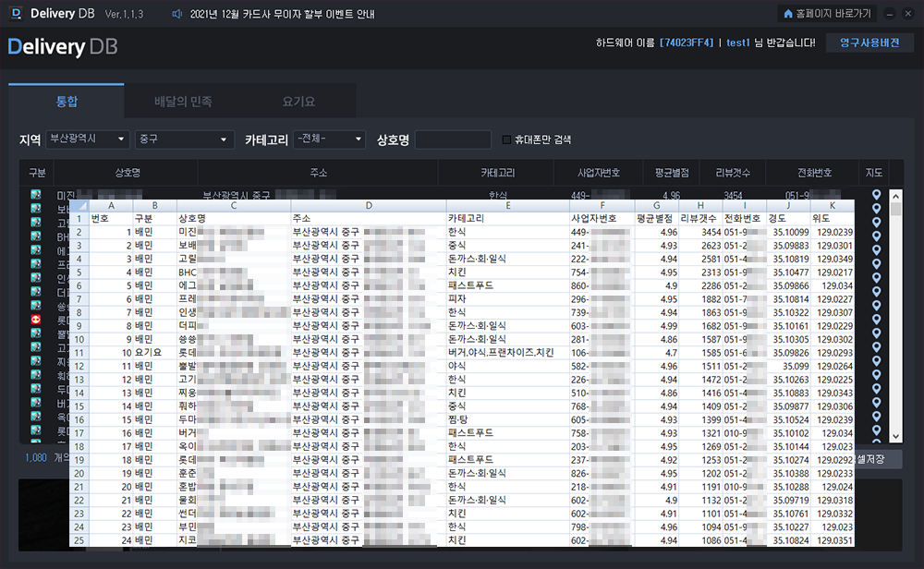The width and height of the screenshot is (924, 569).
Task: Click the 평균별점 column header in dark table
Action: pyautogui.click(x=671, y=173)
